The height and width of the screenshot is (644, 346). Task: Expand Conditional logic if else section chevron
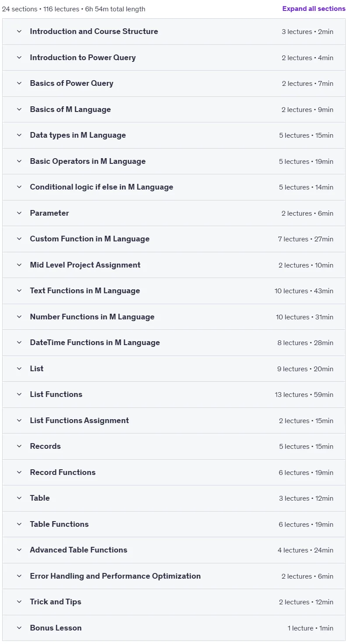19,187
